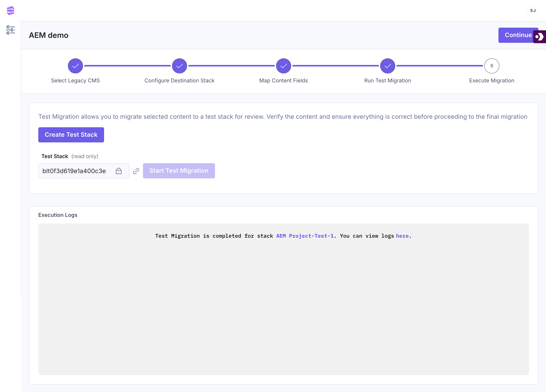Click the dark chevron widget beside Continue
Viewport: 546px width, 392px height.
[540, 37]
